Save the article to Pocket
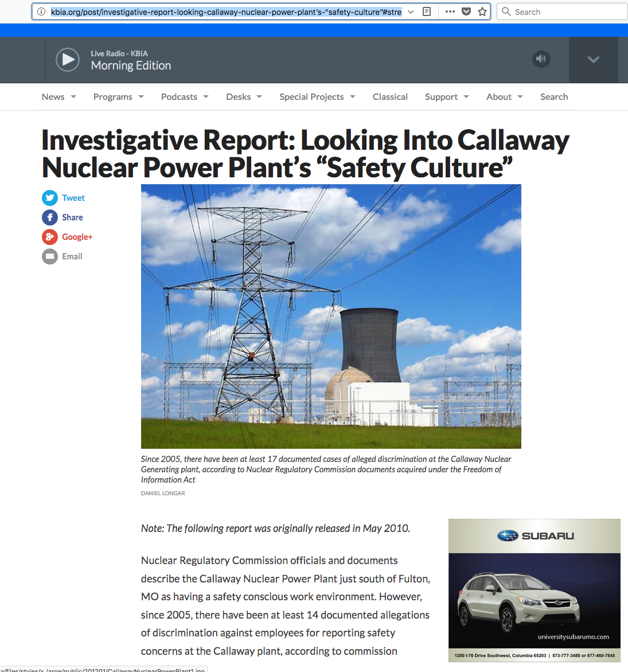This screenshot has height=672, width=628. point(466,11)
